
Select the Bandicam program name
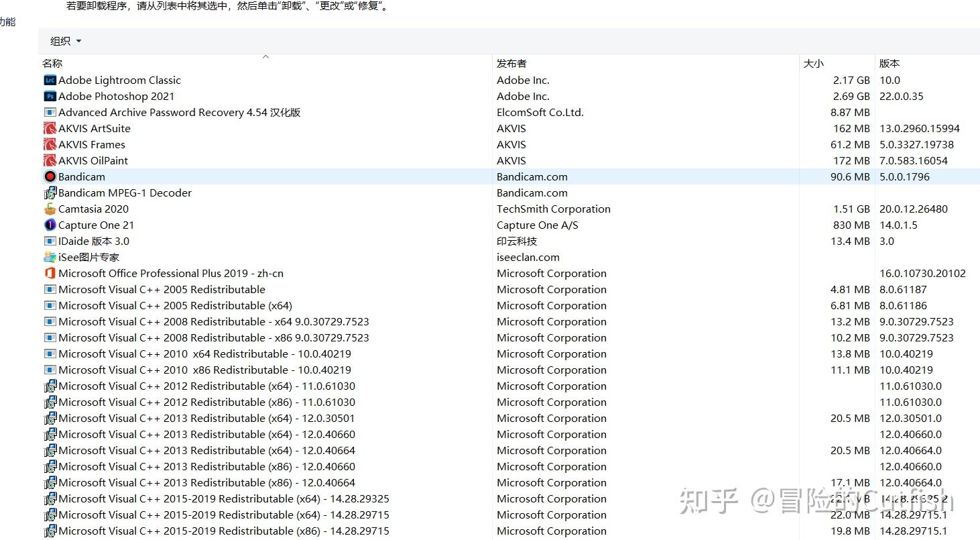click(82, 176)
